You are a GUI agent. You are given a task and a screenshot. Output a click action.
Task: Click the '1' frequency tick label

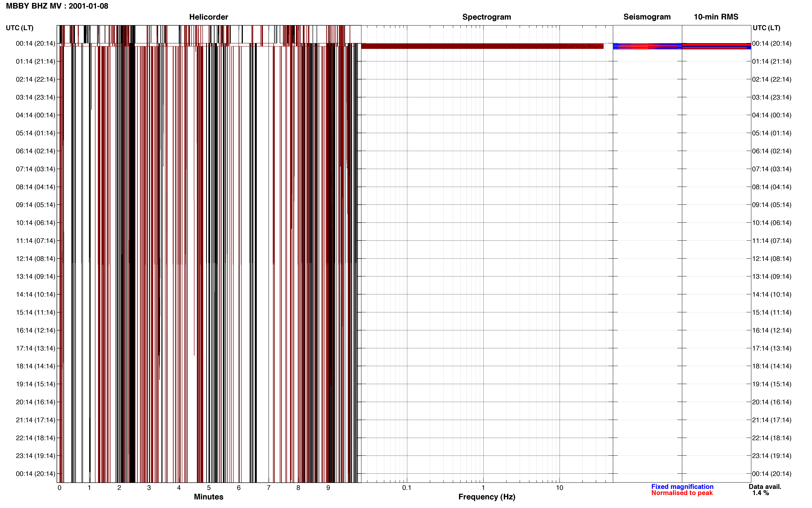click(x=483, y=488)
